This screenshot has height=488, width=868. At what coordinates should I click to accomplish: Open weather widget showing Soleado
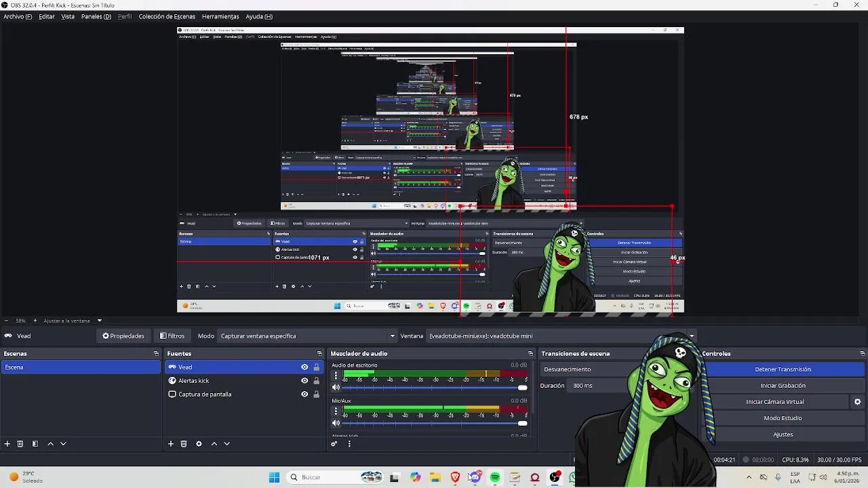pyautogui.click(x=26, y=477)
